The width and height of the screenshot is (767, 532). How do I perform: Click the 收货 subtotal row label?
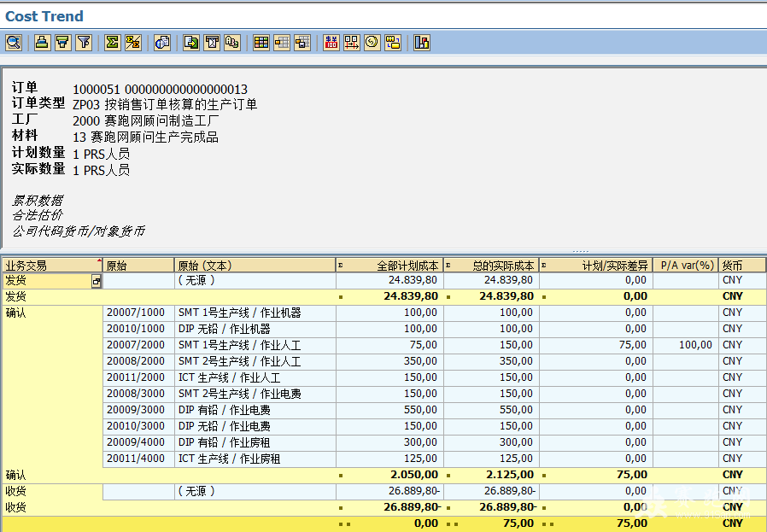pyautogui.click(x=15, y=507)
